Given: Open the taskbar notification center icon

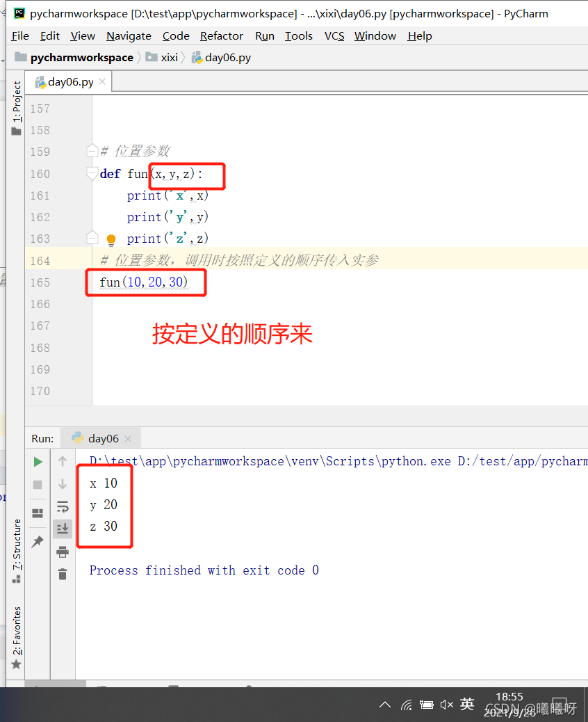Looking at the screenshot, I should 560,705.
